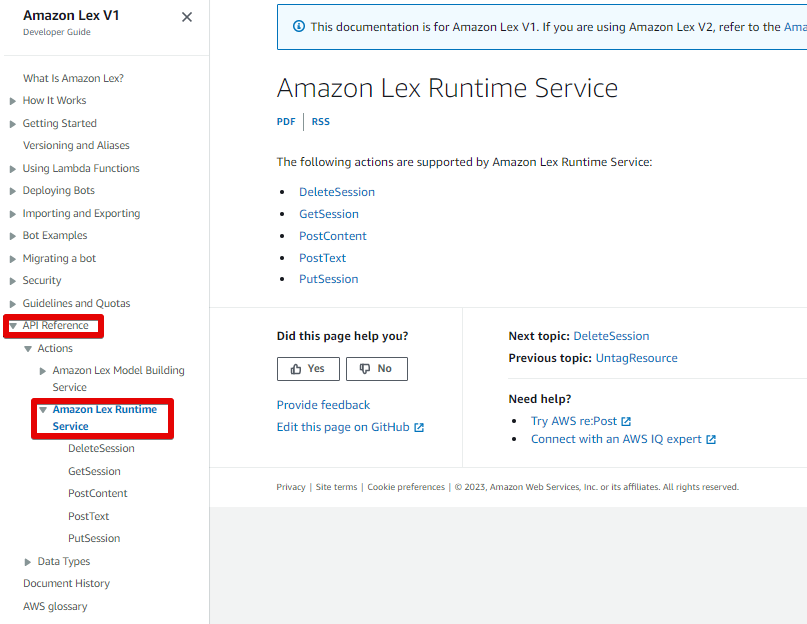Open PostContent in the sidebar tree
Viewport: 807px width, 624px height.
pyautogui.click(x=97, y=494)
